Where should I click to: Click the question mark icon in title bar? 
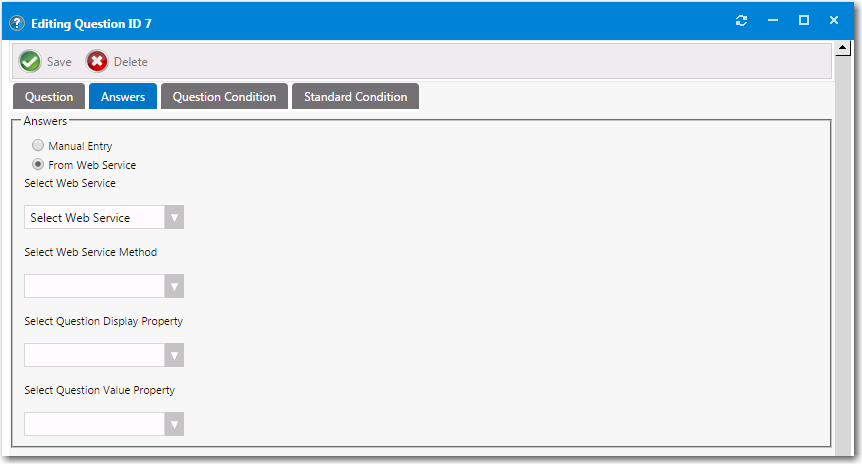tap(17, 22)
